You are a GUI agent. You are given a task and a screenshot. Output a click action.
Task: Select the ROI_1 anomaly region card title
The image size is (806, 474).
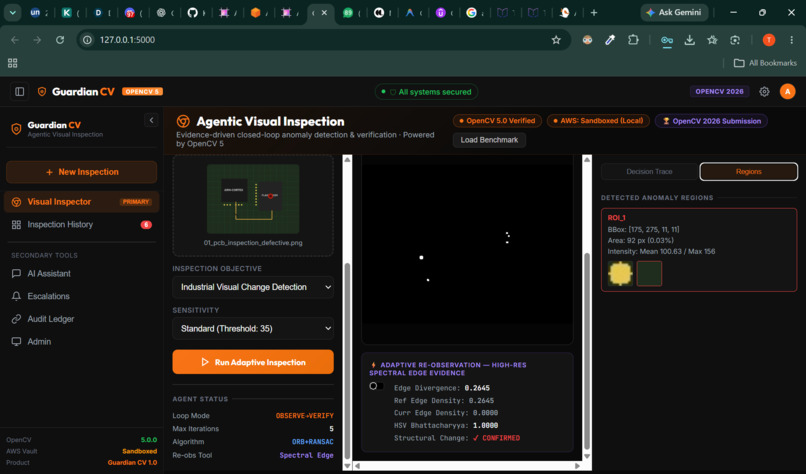coord(616,217)
